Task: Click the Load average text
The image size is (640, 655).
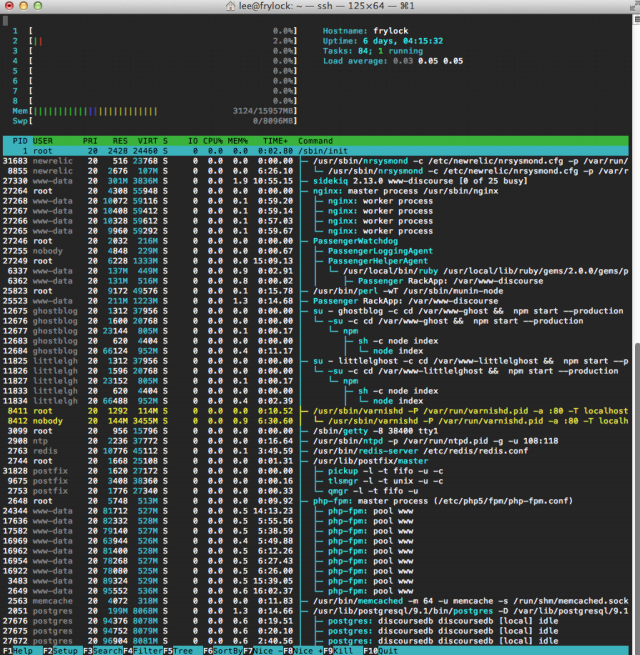Action: tap(393, 61)
